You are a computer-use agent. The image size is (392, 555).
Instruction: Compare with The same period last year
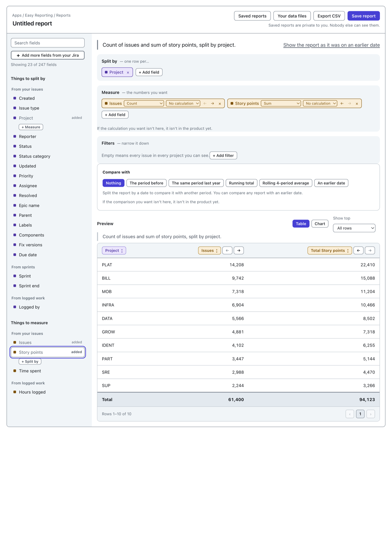tap(196, 183)
